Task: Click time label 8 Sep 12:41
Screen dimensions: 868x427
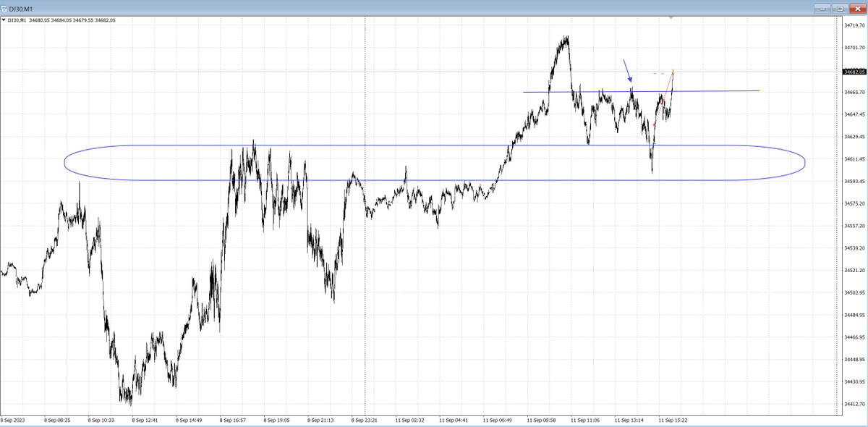Action: (x=145, y=419)
